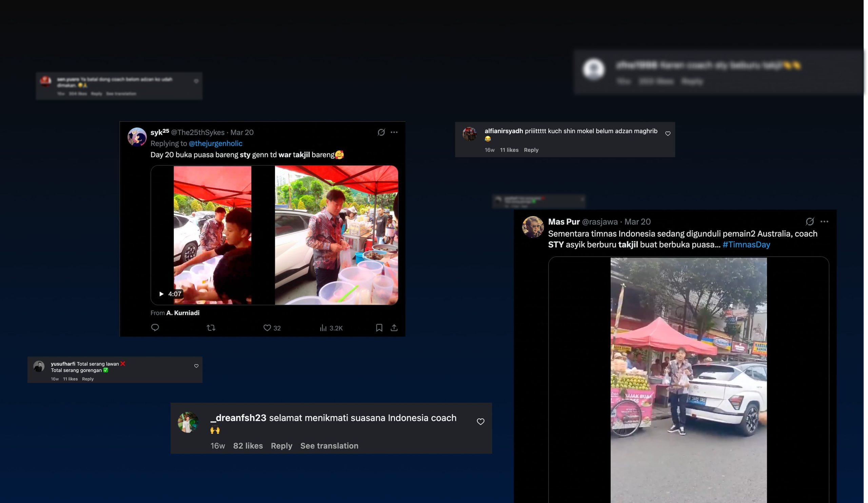868x503 pixels.
Task: Like the _dreanfsh23 comment
Action: point(480,421)
